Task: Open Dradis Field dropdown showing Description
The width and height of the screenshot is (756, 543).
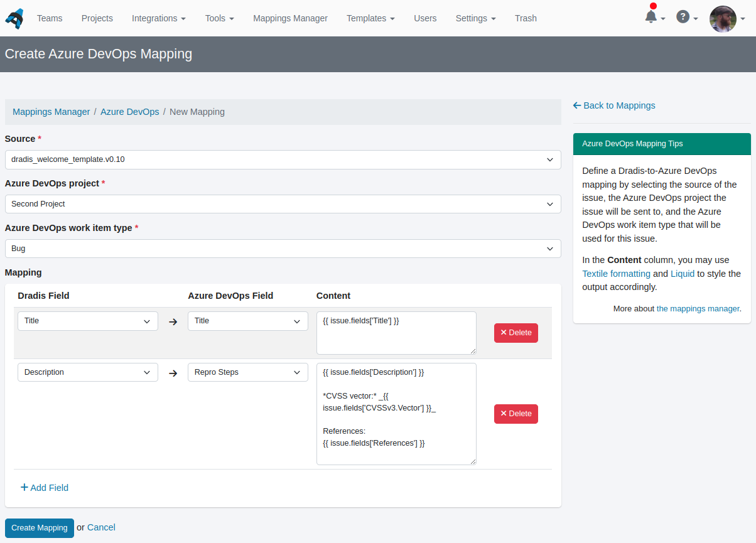Action: pos(88,372)
